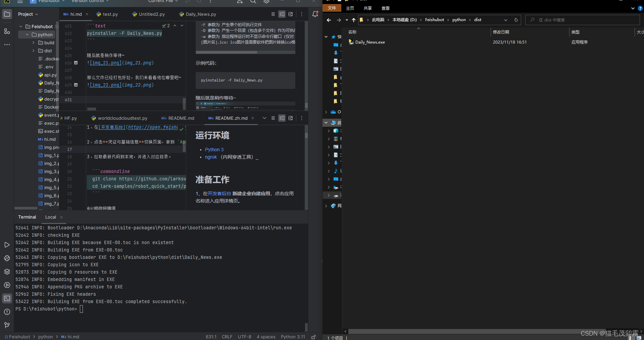The height and width of the screenshot is (340, 644).
Task: Switch bottom editor to preview-only view
Action: [291, 118]
